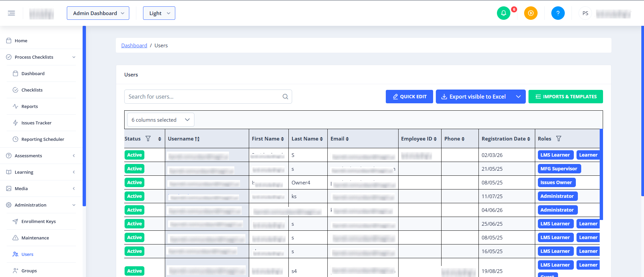Focus the Search for users field
Screen dimensions: 644x277
(208, 97)
